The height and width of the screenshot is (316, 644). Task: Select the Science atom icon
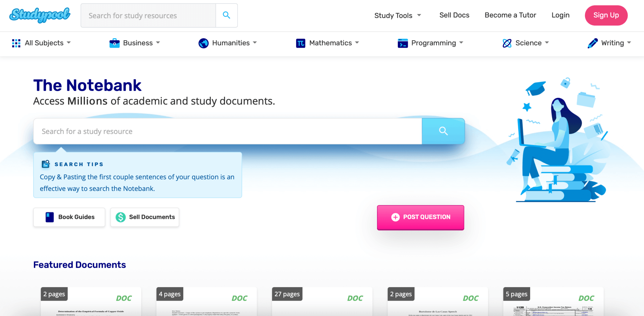pyautogui.click(x=507, y=43)
